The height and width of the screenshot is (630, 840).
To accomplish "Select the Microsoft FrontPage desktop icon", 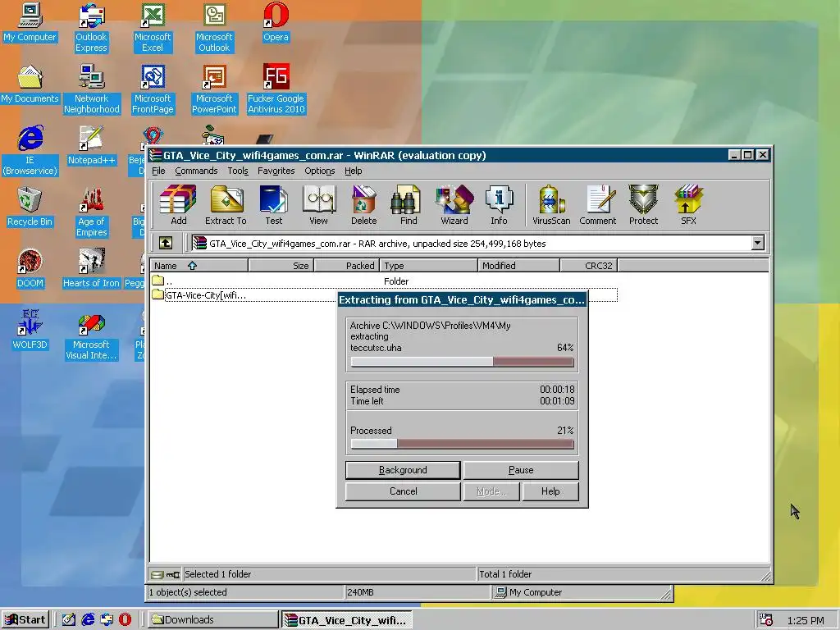I will pyautogui.click(x=153, y=89).
